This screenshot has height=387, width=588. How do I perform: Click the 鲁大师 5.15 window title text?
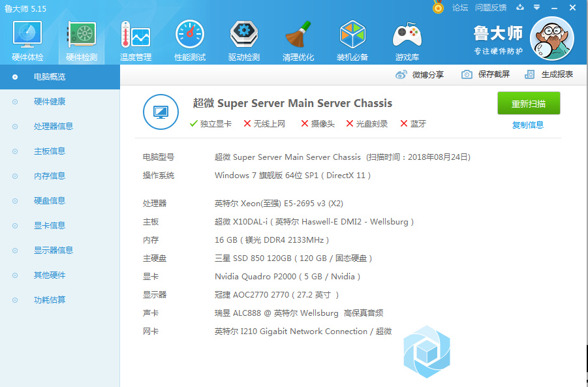coord(25,8)
